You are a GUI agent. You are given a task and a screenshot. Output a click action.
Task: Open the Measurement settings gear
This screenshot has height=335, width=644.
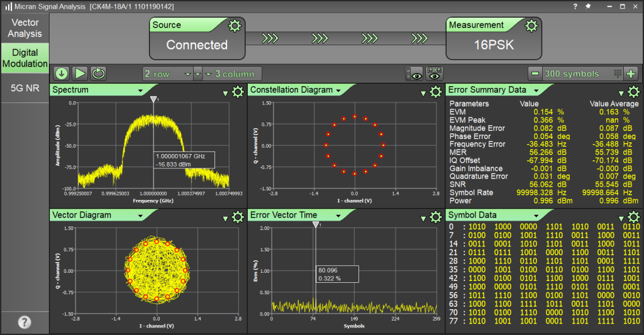[531, 26]
